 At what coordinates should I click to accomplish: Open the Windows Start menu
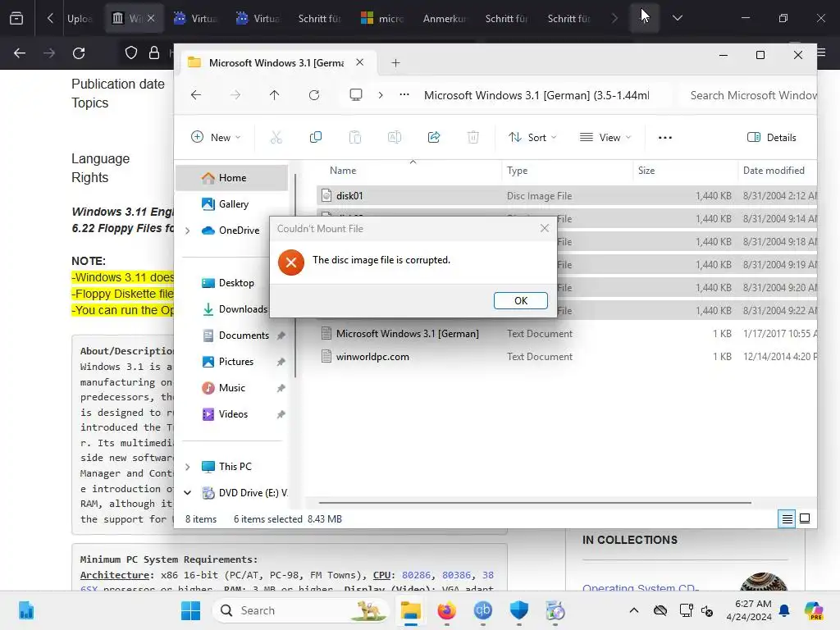pos(190,610)
